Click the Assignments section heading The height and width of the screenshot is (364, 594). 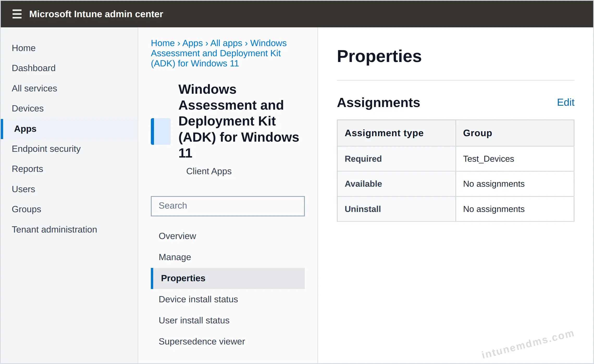coord(379,102)
